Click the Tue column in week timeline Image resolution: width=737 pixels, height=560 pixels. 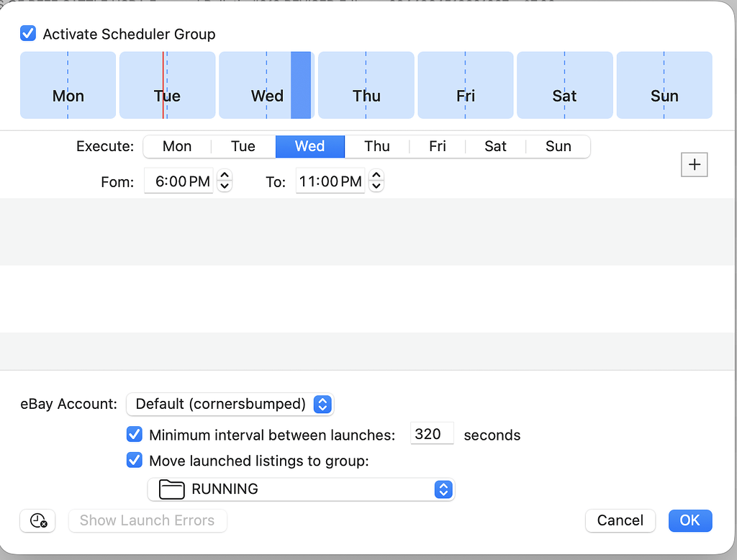pos(167,85)
